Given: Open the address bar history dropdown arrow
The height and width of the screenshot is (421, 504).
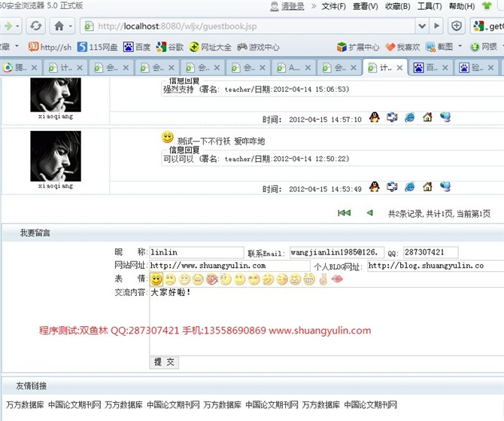Looking at the screenshot, I should (422, 26).
